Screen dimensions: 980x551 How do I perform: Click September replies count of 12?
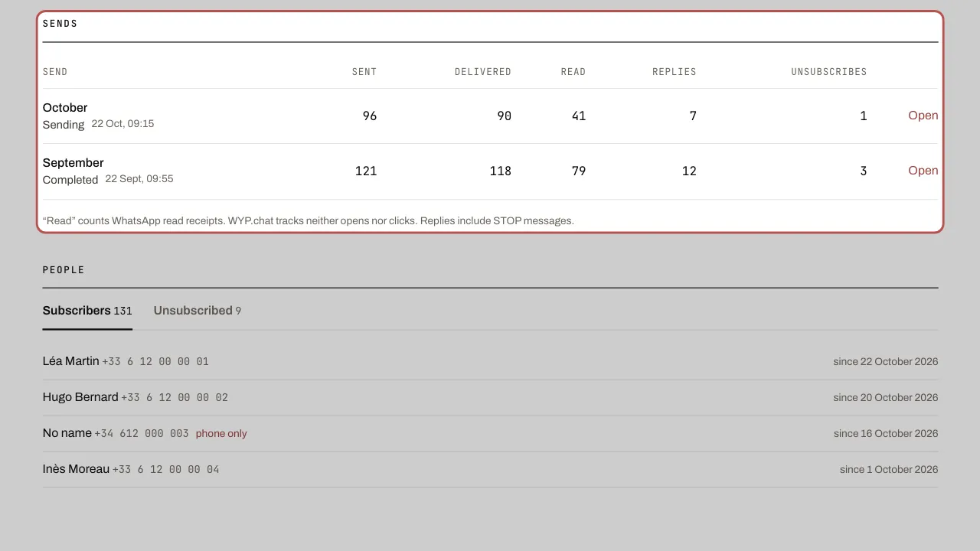[689, 171]
